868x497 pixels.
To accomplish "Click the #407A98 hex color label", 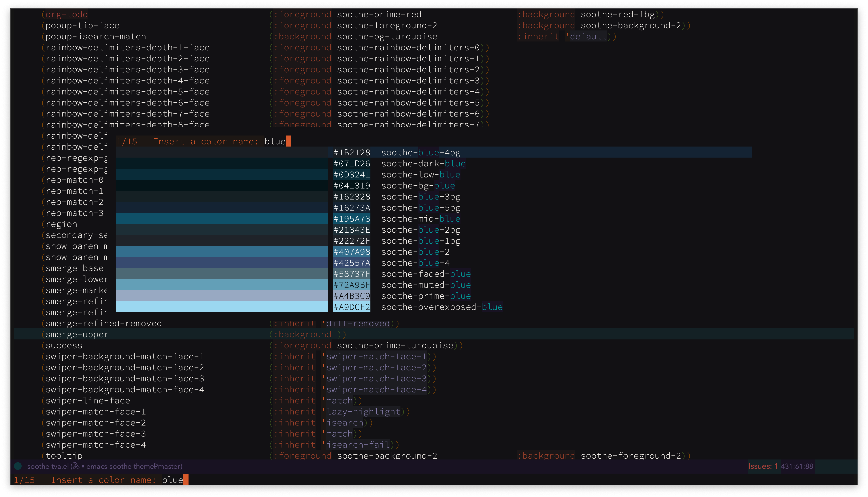I will [x=352, y=252].
